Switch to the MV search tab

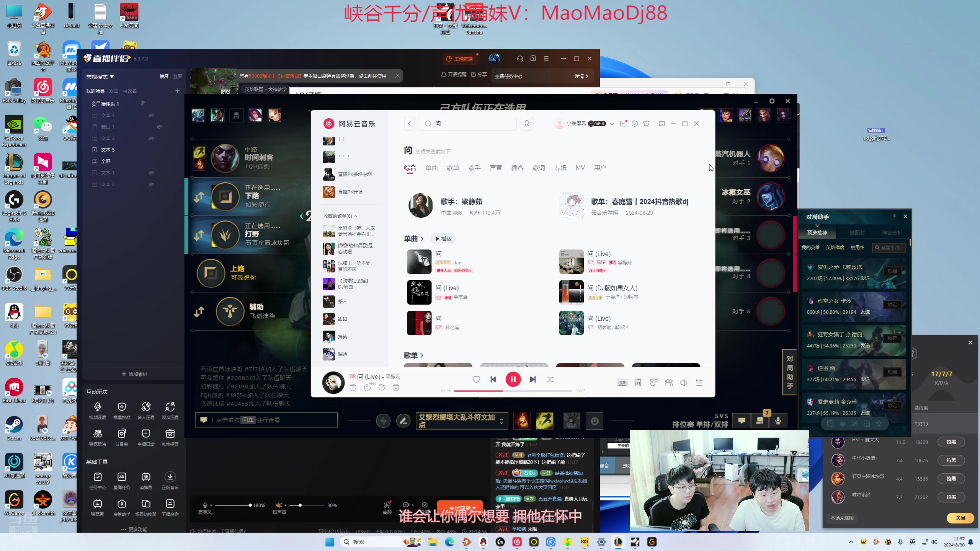(x=580, y=168)
